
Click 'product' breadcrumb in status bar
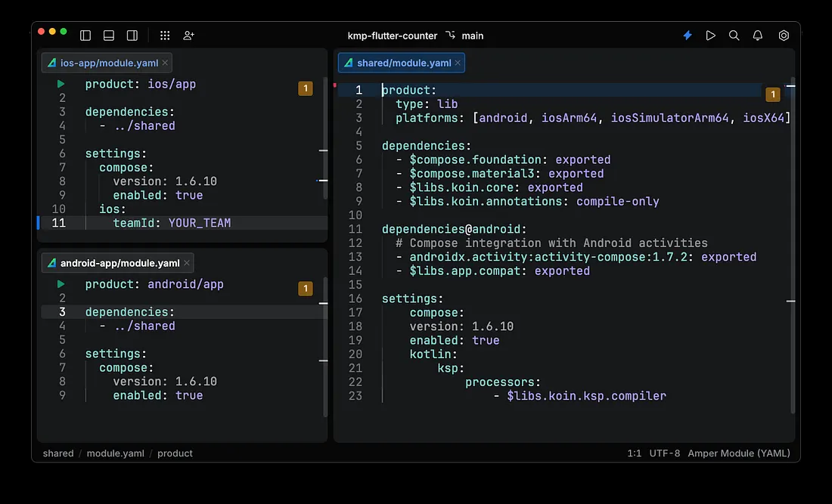(x=175, y=453)
